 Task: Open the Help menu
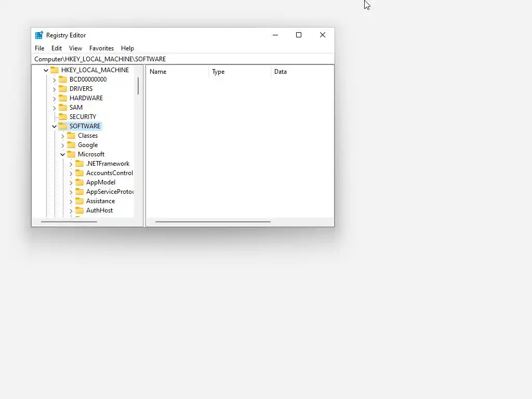pos(128,48)
